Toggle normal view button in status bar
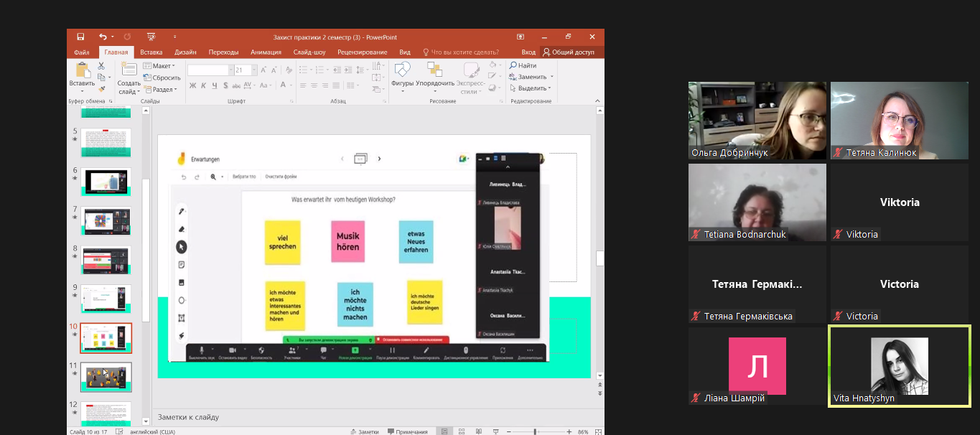Image resolution: width=980 pixels, height=435 pixels. point(445,431)
